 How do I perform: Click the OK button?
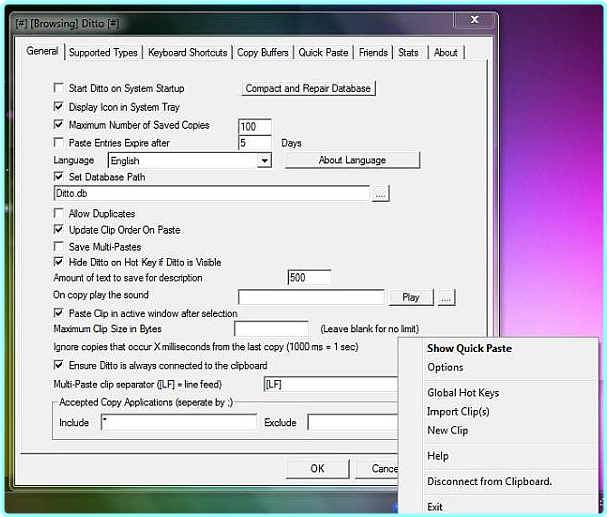tap(317, 469)
